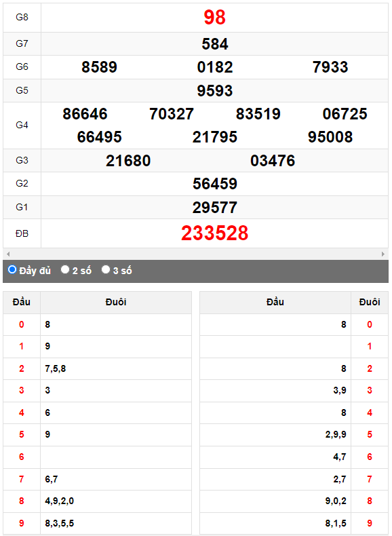The image size is (392, 536).
Task: Click the G6 number 8589
Action: [99, 67]
